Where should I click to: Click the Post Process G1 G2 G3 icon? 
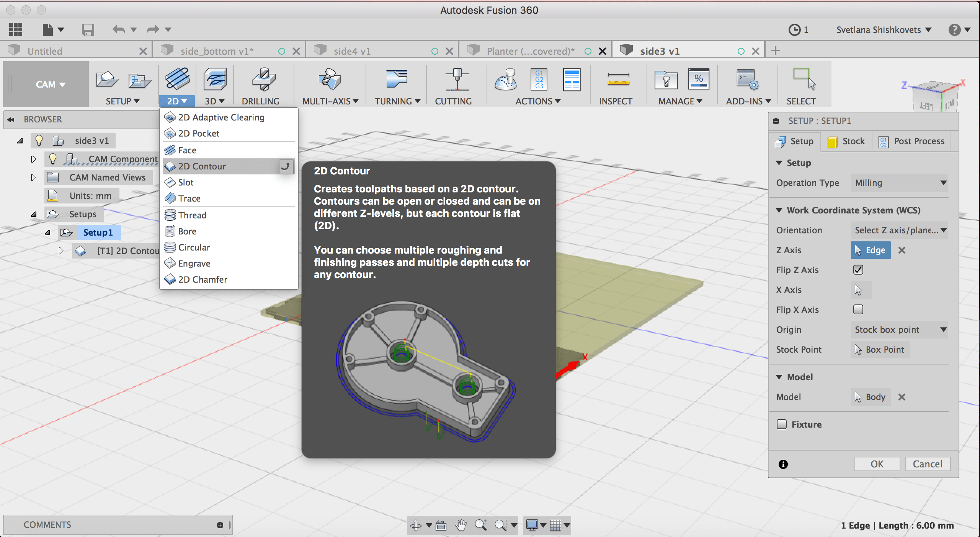(539, 80)
